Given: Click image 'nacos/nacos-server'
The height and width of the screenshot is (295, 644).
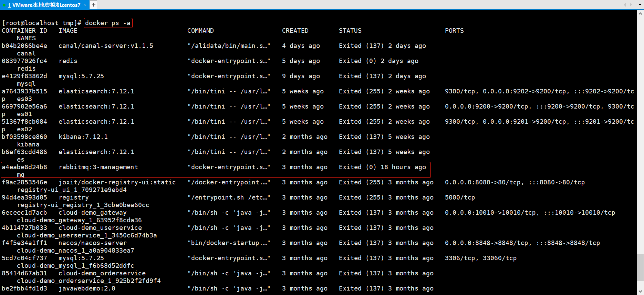Looking at the screenshot, I should coord(93,243).
